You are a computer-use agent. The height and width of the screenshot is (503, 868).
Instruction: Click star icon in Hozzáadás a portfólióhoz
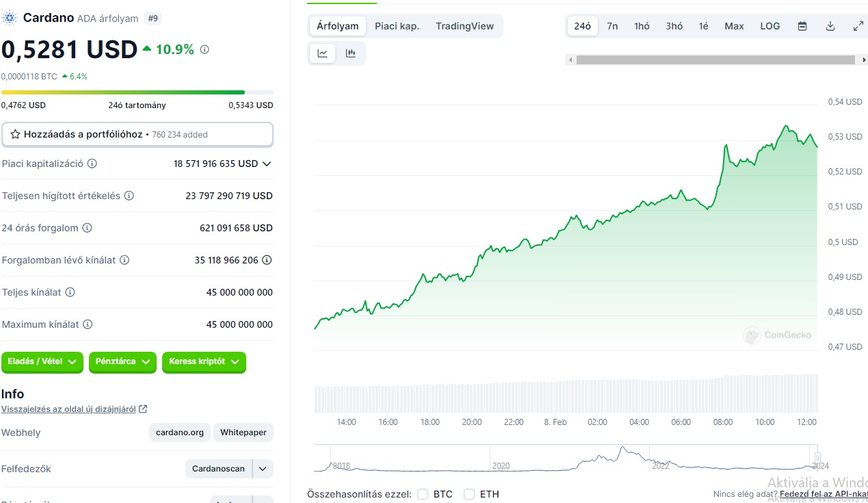click(x=16, y=134)
